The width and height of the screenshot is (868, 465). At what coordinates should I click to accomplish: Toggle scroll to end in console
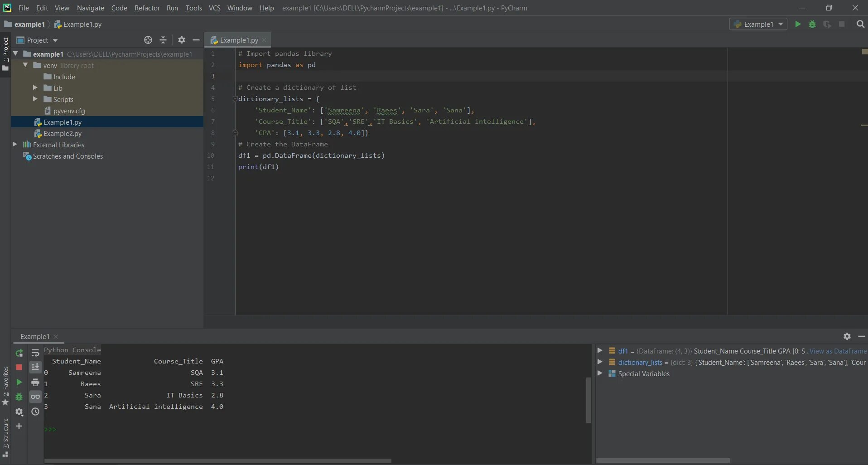(x=35, y=367)
